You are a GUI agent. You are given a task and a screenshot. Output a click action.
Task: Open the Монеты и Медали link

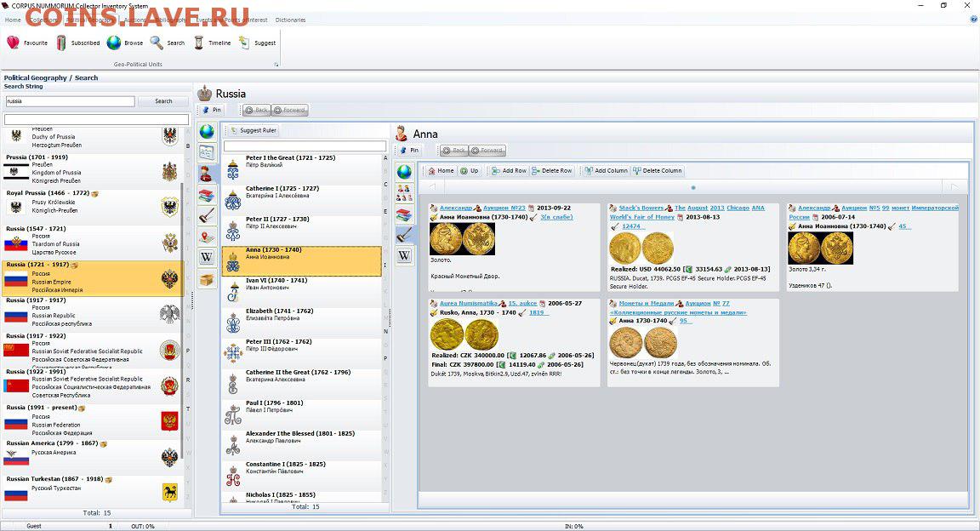[647, 303]
